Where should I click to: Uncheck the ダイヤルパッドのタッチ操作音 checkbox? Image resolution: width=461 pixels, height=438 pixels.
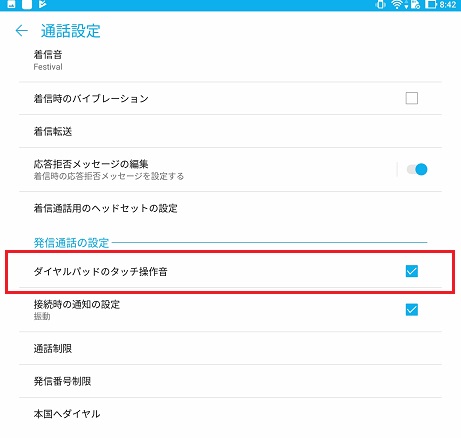412,271
